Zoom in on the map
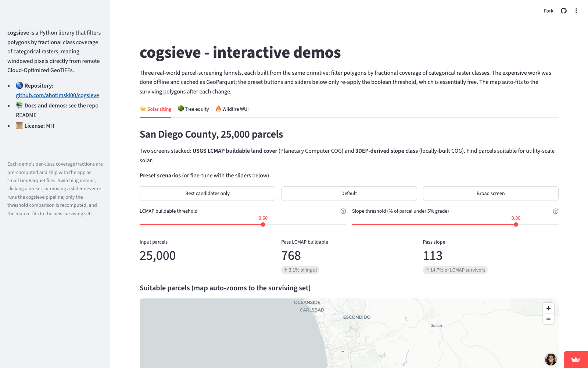The height and width of the screenshot is (368, 588). point(548,308)
